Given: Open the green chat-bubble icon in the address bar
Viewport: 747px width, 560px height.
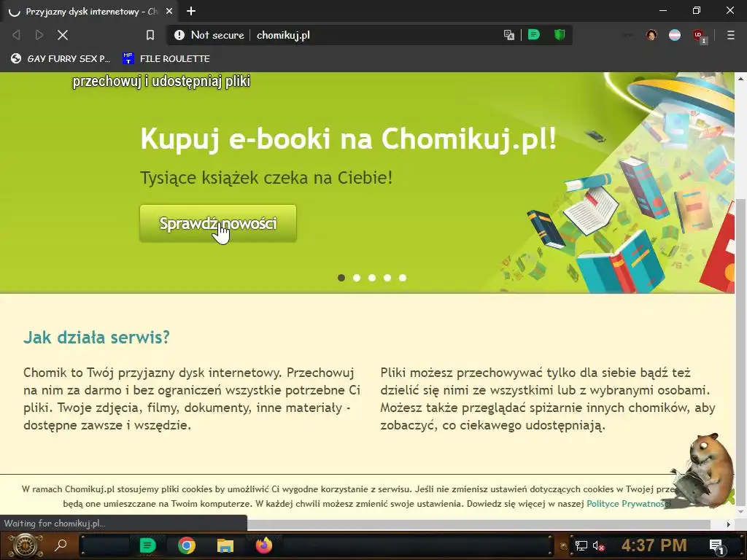Looking at the screenshot, I should [x=534, y=35].
